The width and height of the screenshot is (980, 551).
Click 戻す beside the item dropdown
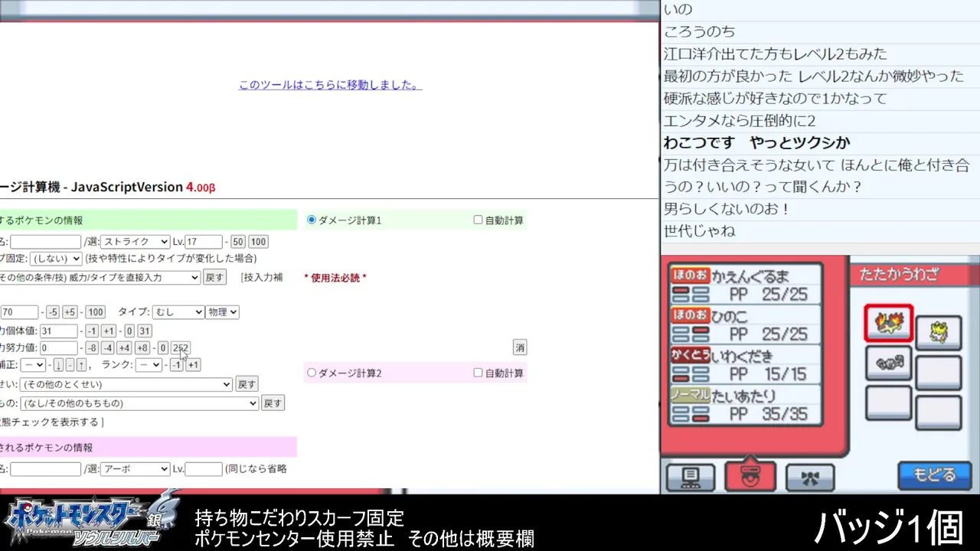(x=273, y=403)
